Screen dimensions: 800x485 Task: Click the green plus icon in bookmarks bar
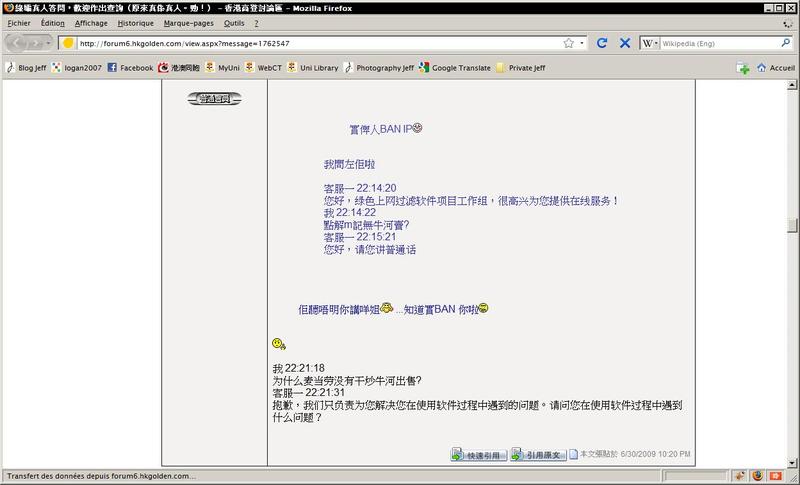743,68
